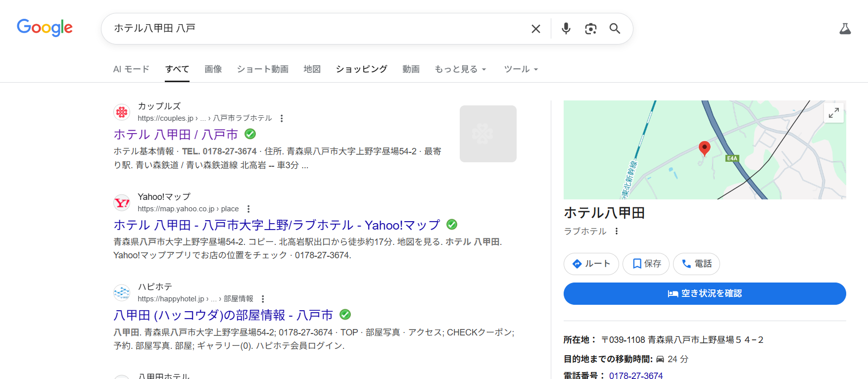Expand the map to full view
The height and width of the screenshot is (379, 868).
tap(833, 113)
